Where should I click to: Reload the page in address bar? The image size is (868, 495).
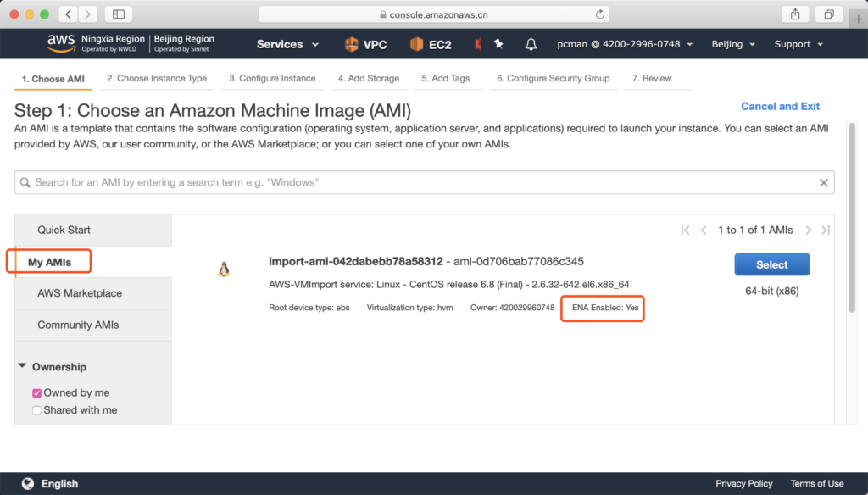click(x=600, y=14)
